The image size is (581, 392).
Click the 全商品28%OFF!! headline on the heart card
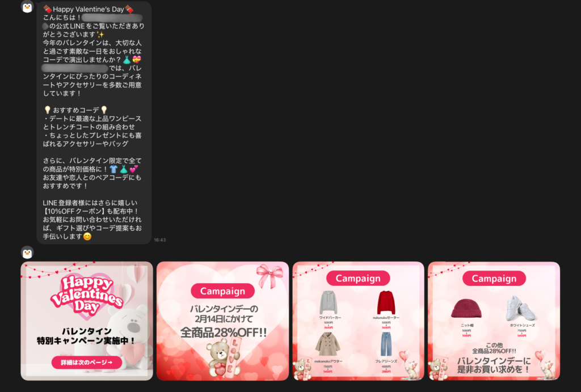coord(223,332)
